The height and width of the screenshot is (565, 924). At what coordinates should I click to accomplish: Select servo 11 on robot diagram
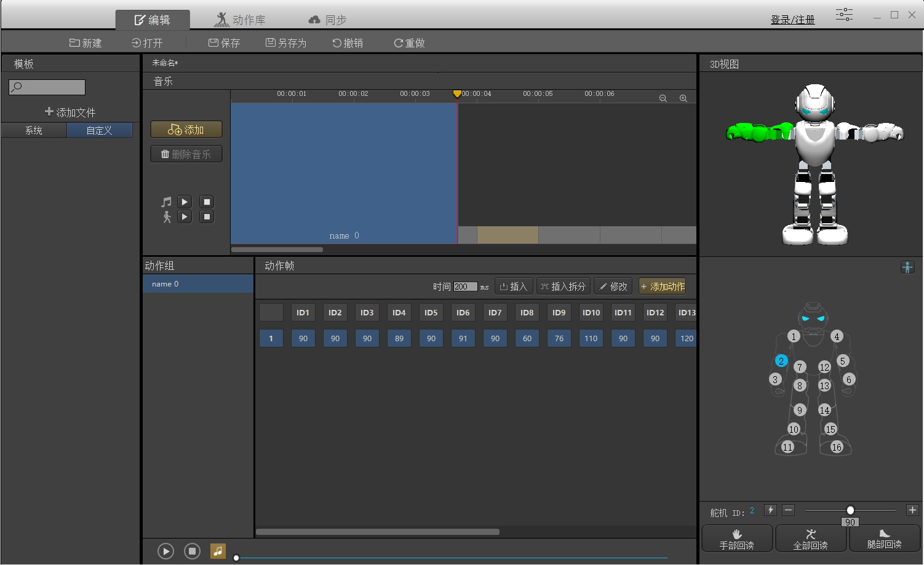pyautogui.click(x=787, y=447)
